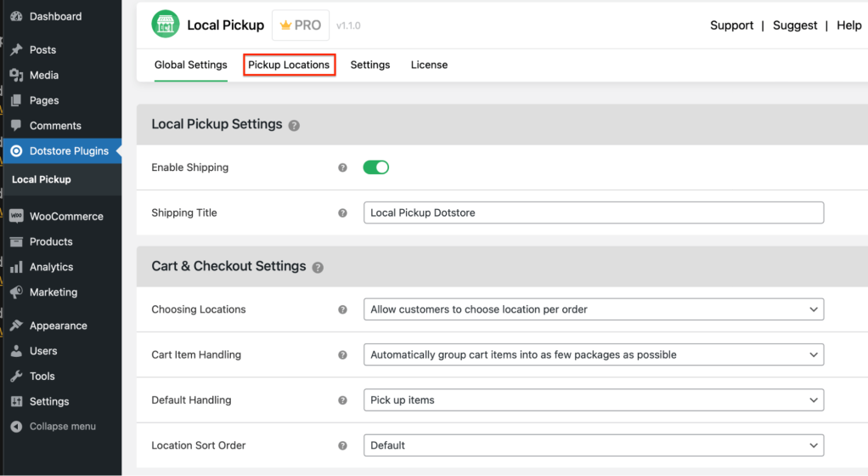Image resolution: width=868 pixels, height=476 pixels.
Task: Click the Support link in the header
Action: coord(731,25)
